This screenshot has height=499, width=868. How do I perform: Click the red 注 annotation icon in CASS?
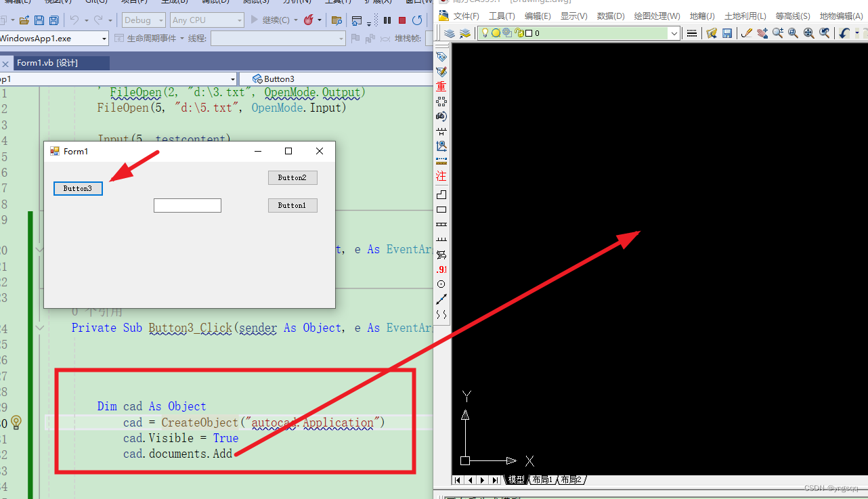tap(441, 176)
